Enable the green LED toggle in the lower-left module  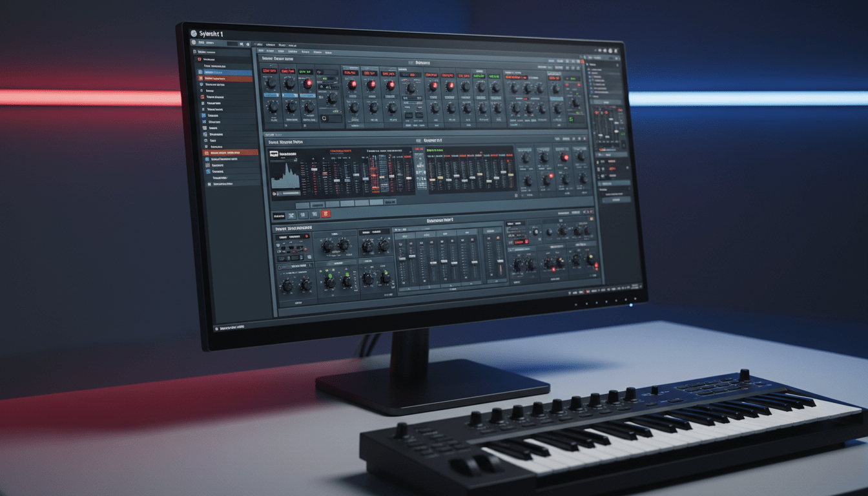coord(331,276)
